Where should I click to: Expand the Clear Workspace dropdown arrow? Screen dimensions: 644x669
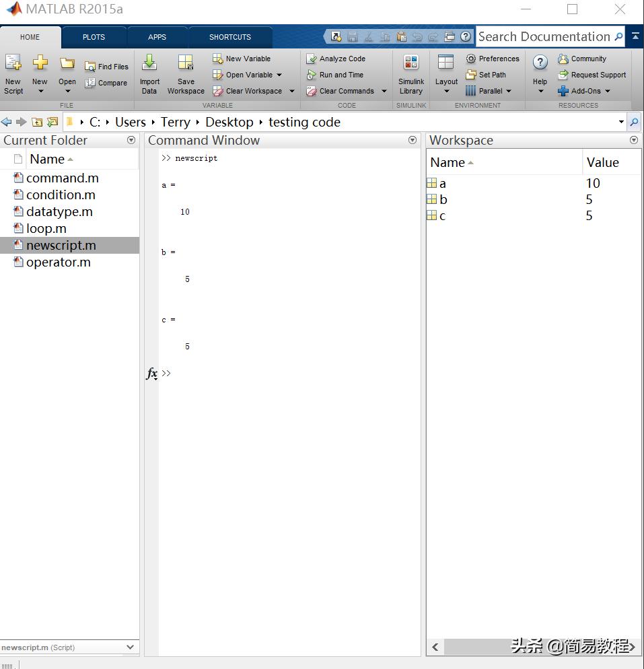[x=292, y=91]
